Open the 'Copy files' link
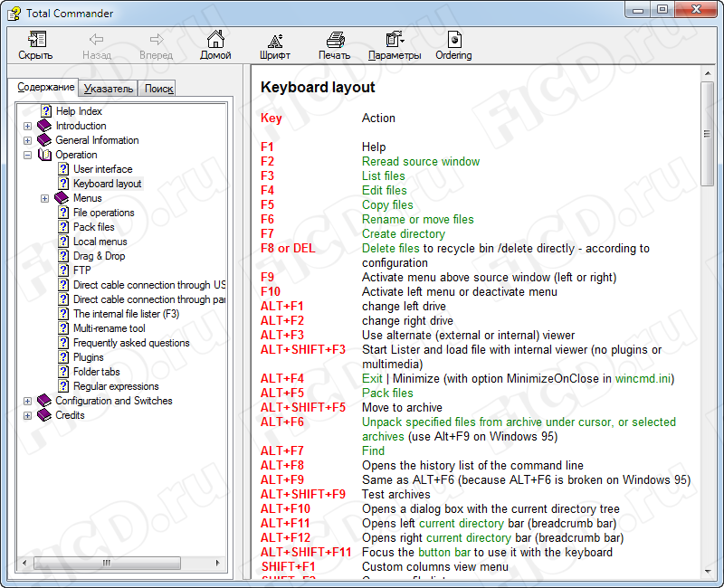 pyautogui.click(x=387, y=205)
